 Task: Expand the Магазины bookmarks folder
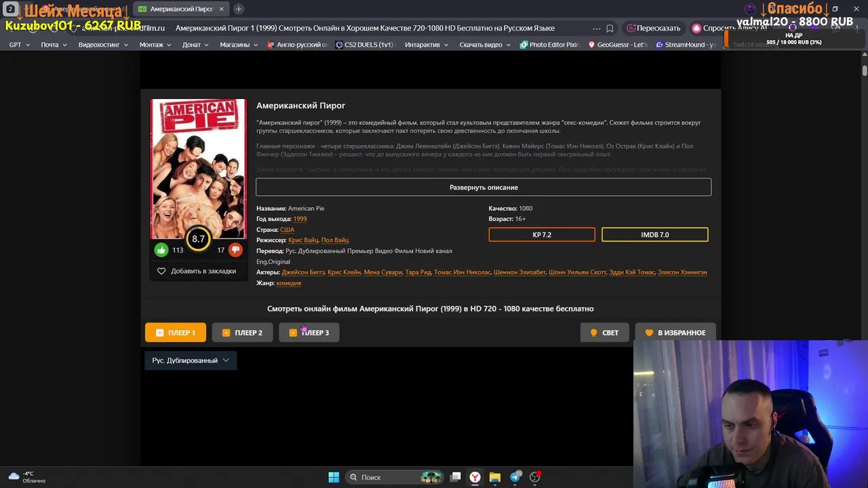point(239,45)
